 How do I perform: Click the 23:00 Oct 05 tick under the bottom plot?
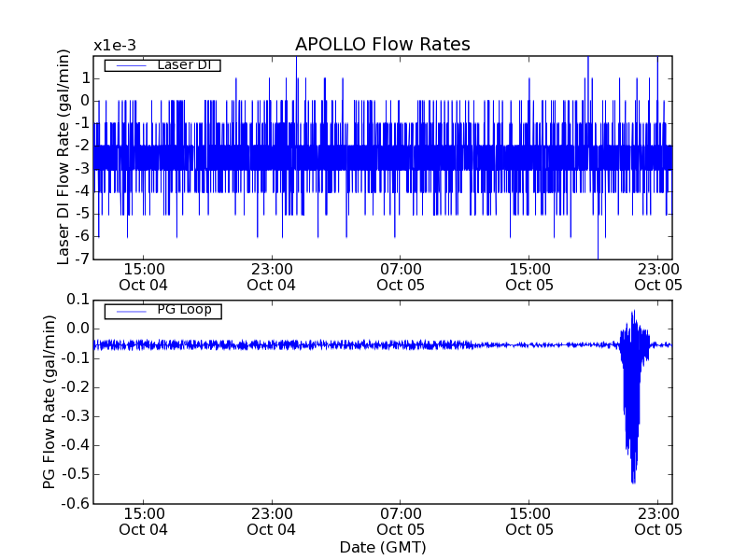(x=657, y=522)
